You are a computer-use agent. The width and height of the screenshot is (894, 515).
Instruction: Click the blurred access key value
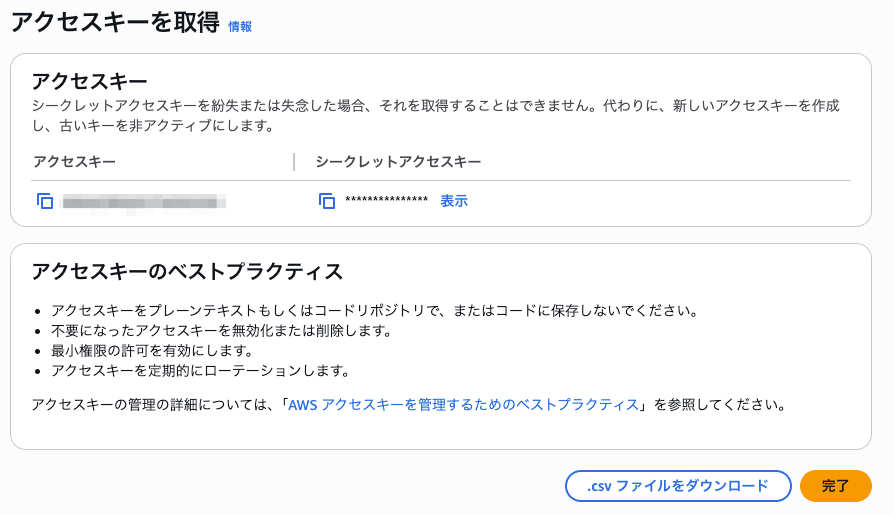143,202
